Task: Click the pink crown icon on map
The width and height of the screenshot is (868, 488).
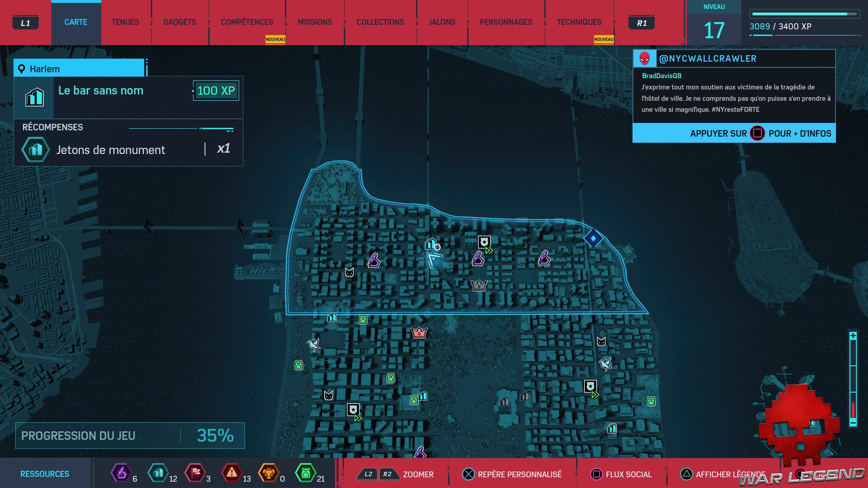Action: (x=419, y=333)
